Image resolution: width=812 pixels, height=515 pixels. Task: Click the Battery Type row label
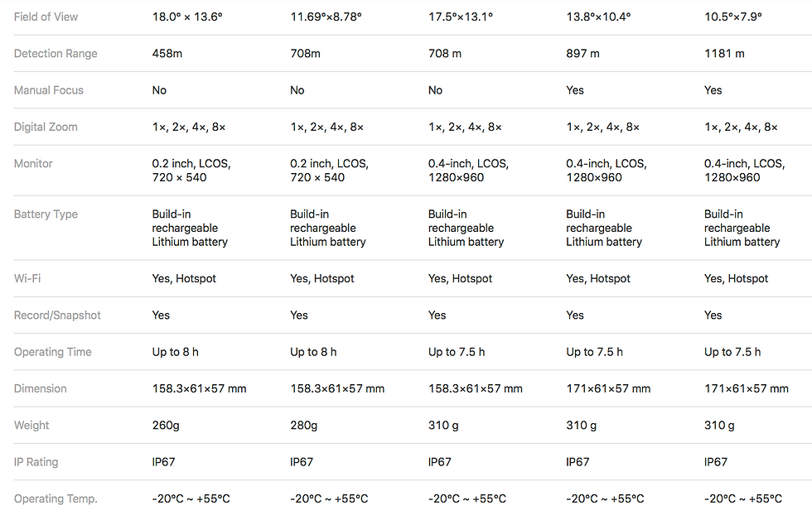point(46,214)
